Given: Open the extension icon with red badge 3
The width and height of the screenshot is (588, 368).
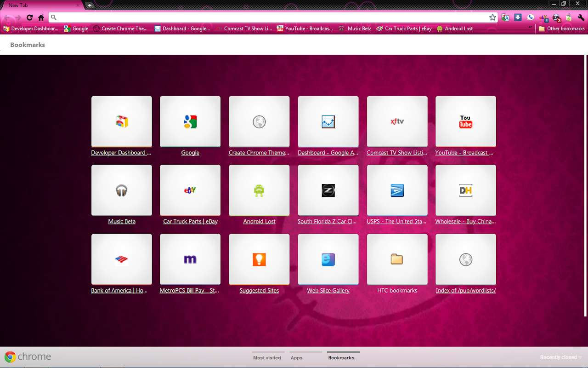Looking at the screenshot, I should click(556, 18).
